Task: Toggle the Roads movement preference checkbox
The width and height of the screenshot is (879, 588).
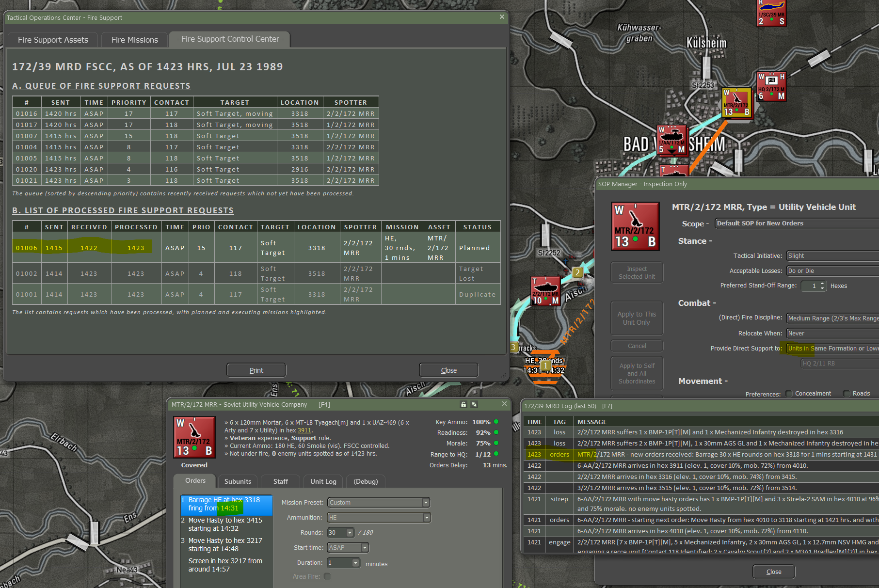Action: [847, 394]
